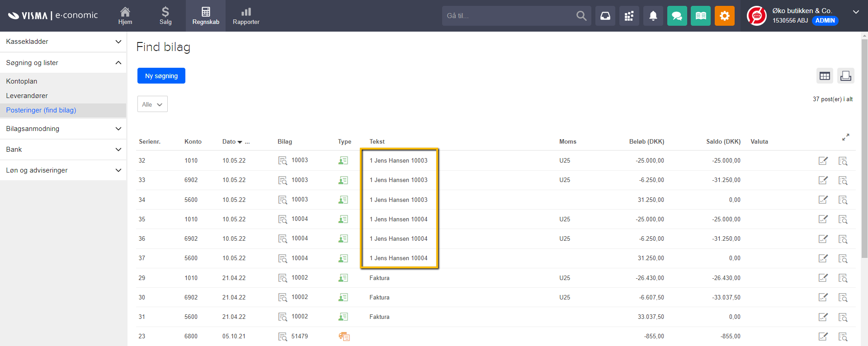This screenshot has height=346, width=868.
Task: Go to the Salg tab
Action: (x=165, y=16)
